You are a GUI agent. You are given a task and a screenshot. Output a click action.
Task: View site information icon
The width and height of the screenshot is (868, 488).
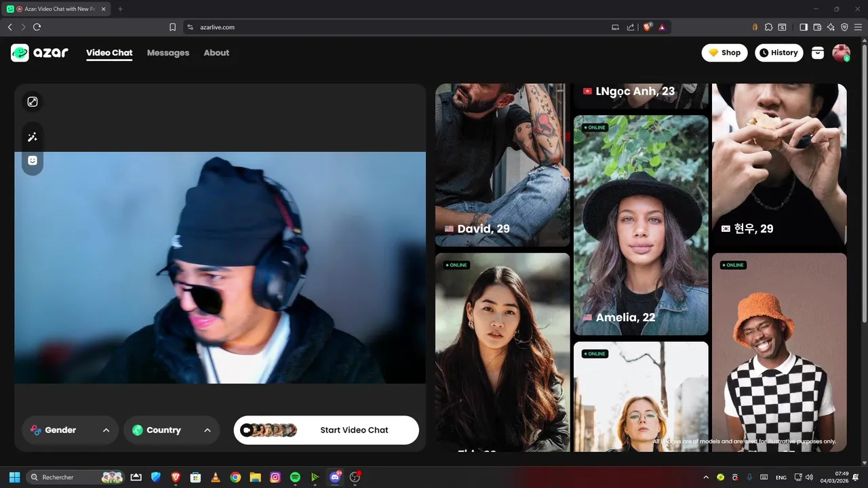191,27
